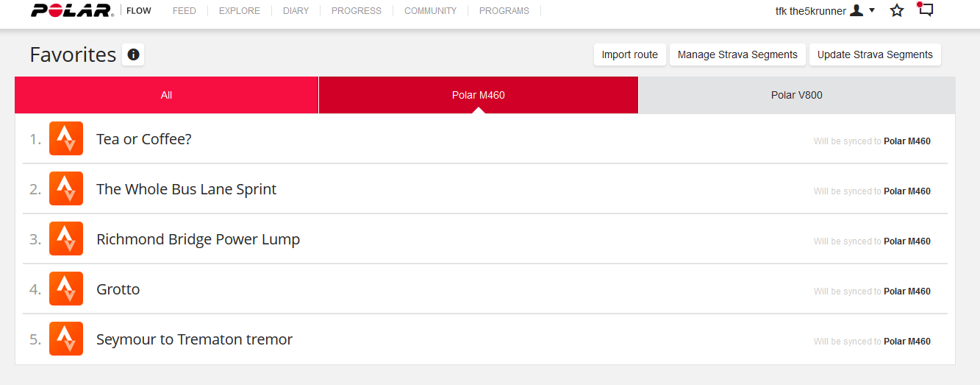
Task: Go to the Progress menu item
Action: 356,11
